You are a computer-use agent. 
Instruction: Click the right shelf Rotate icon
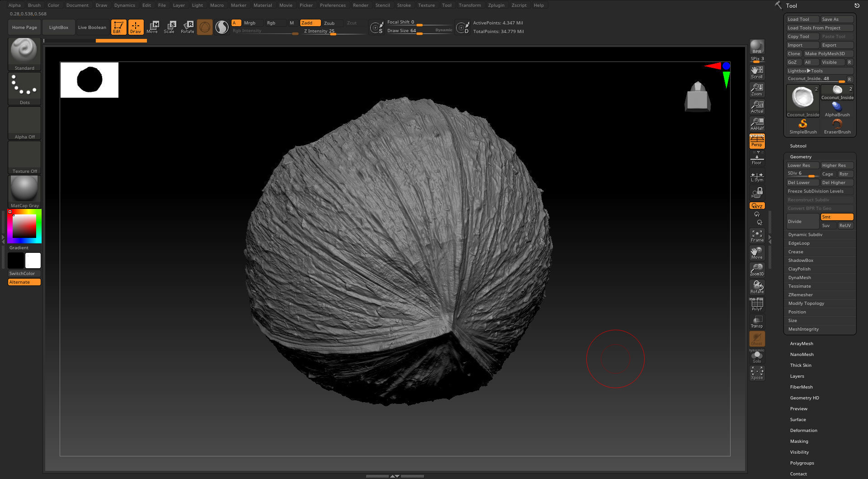[x=757, y=287]
